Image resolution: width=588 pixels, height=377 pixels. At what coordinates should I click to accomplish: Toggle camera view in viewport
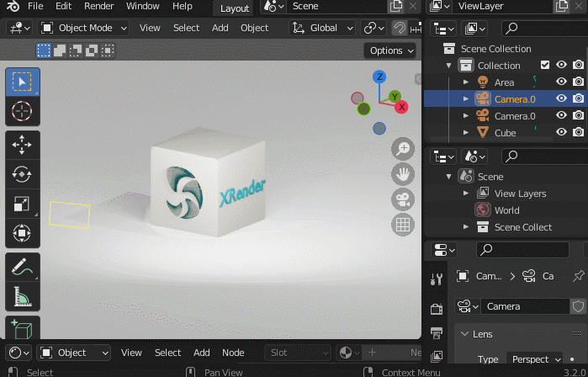pos(404,199)
